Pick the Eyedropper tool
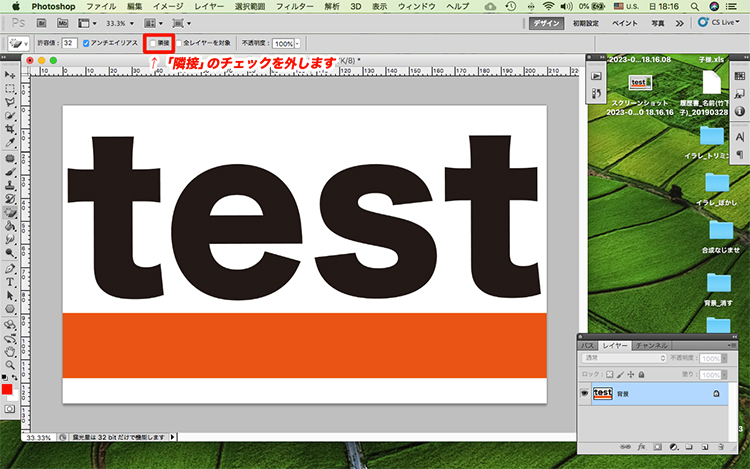This screenshot has width=750, height=469. tap(10, 142)
